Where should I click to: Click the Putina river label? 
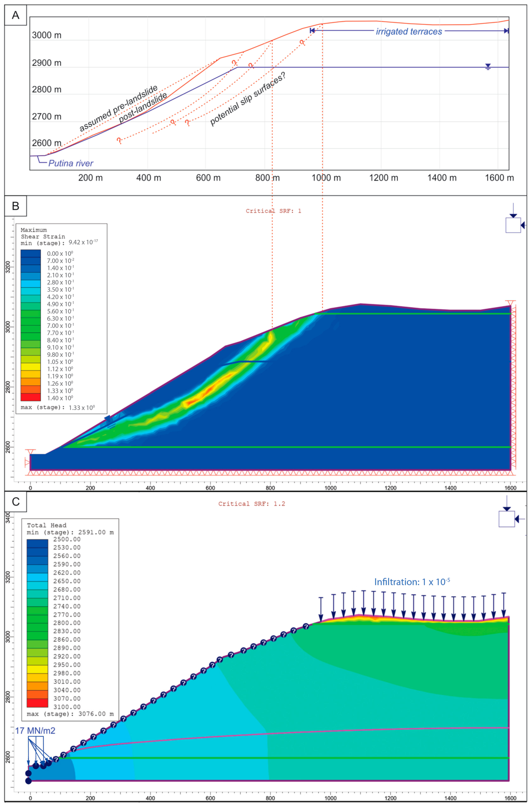[71, 163]
